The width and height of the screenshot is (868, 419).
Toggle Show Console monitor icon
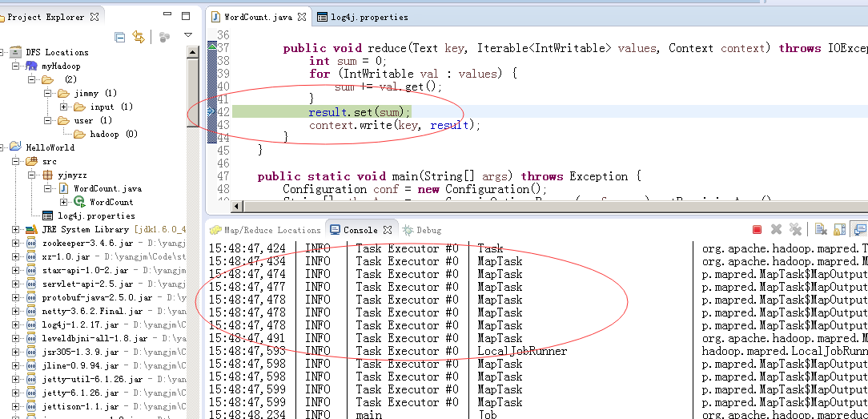pyautogui.click(x=860, y=229)
